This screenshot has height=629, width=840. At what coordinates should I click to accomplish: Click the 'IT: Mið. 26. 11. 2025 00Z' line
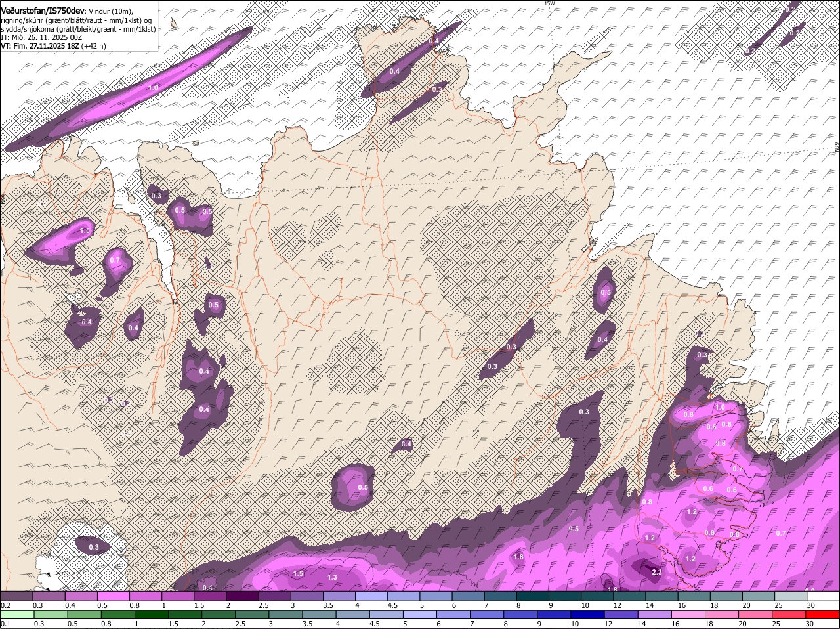coord(41,37)
